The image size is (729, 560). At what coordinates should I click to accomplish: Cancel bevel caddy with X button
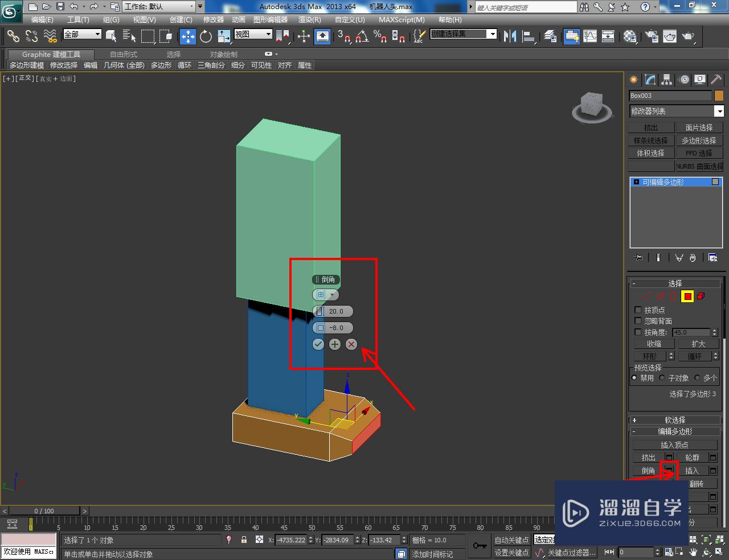click(x=351, y=344)
